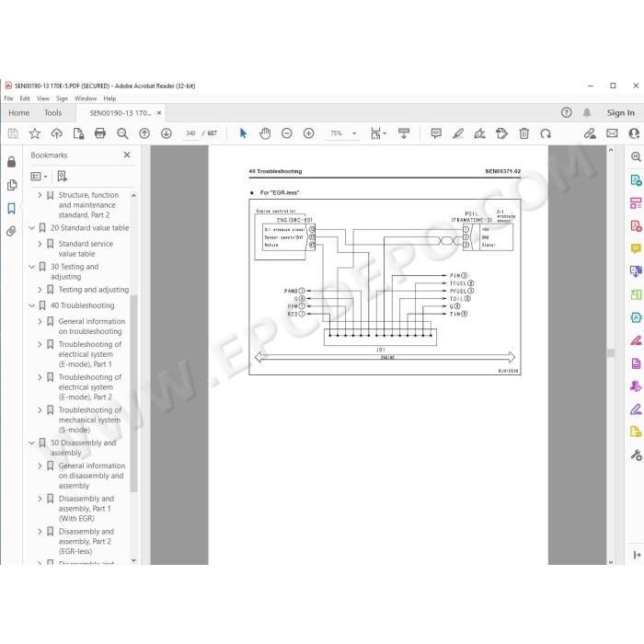The width and height of the screenshot is (644, 644).
Task: Switch to Home tab
Action: 19,113
